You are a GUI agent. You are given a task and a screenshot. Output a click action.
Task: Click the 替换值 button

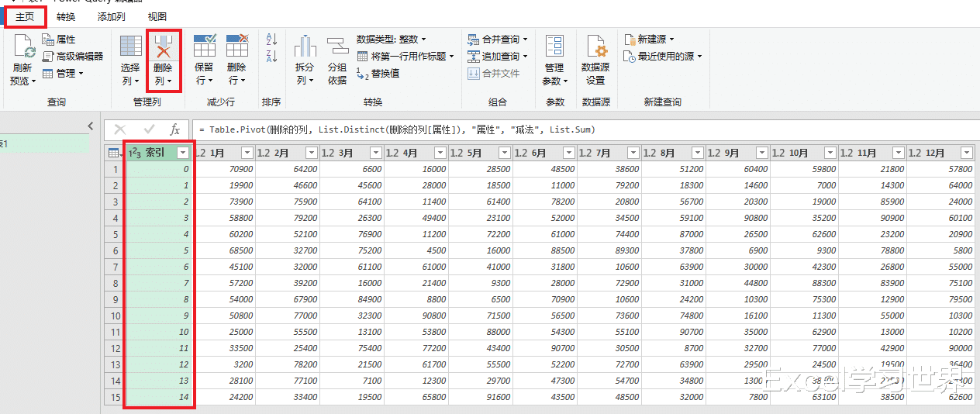point(378,73)
